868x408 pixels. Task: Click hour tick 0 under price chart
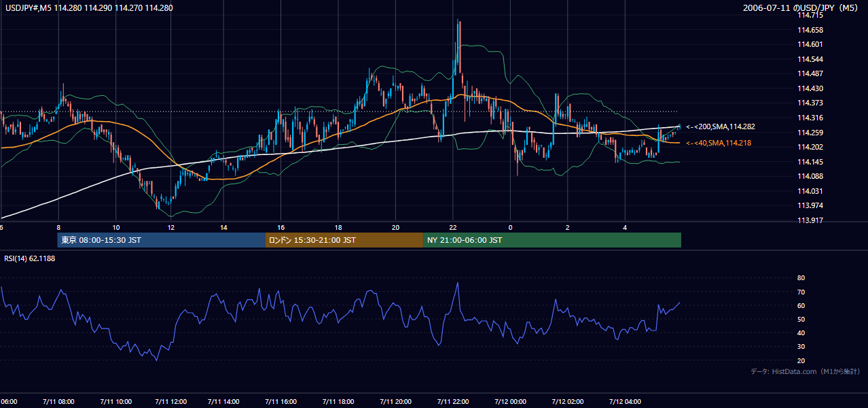pyautogui.click(x=510, y=228)
